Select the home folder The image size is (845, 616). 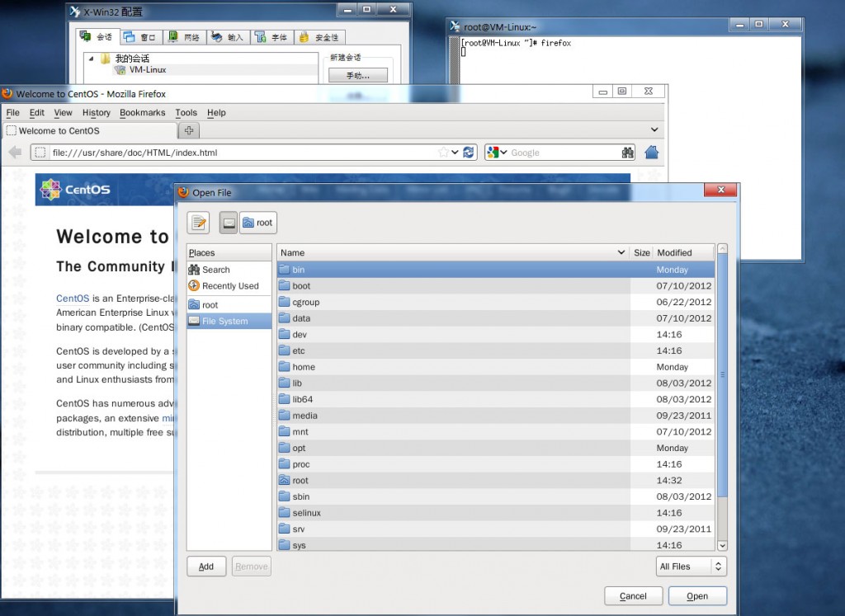pyautogui.click(x=496, y=367)
